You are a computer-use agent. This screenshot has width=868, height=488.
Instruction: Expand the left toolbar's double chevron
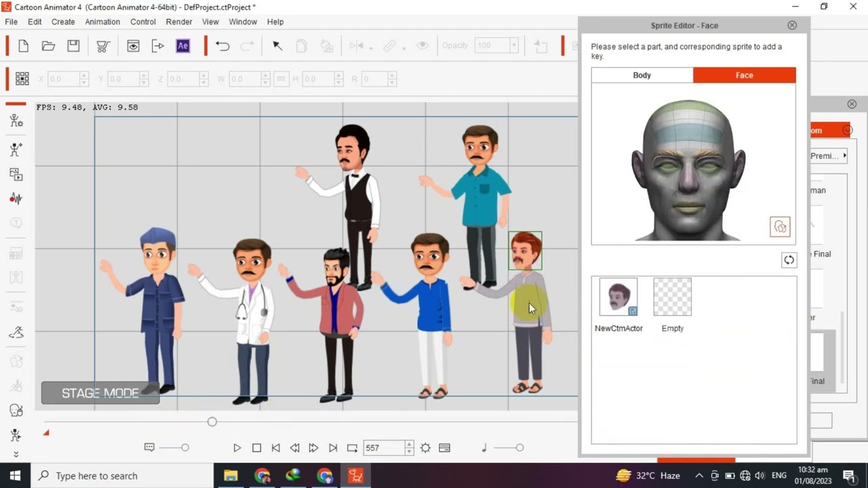point(16,454)
